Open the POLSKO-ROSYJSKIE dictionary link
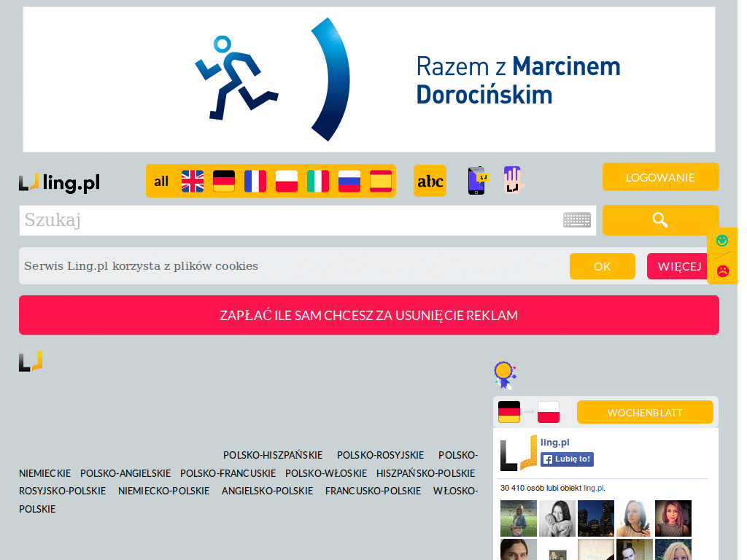Screen dimensions: 747x560 click(381, 455)
